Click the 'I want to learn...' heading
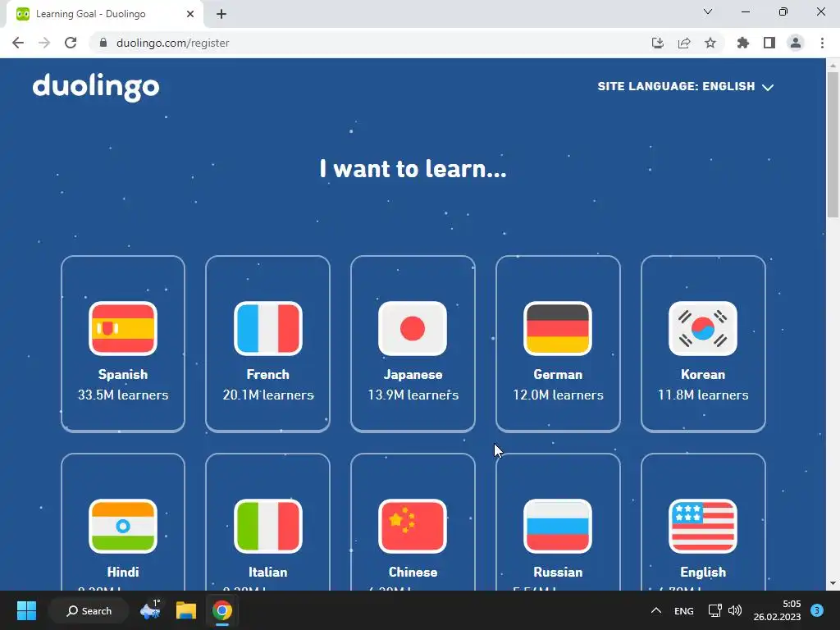840x630 pixels. [x=413, y=169]
